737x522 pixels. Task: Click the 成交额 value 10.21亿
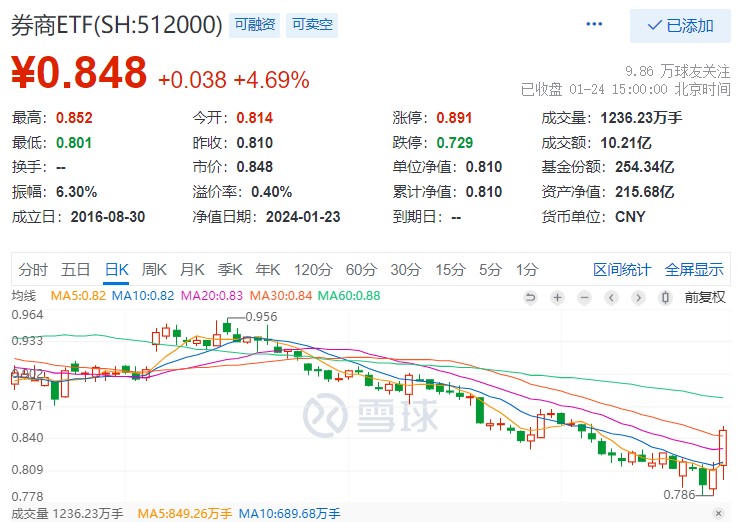point(626,142)
